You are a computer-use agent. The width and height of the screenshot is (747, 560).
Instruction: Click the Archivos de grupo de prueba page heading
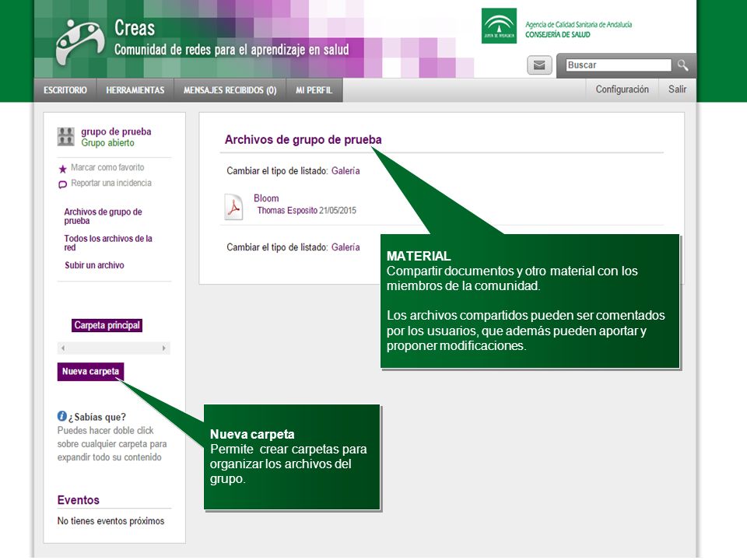303,139
